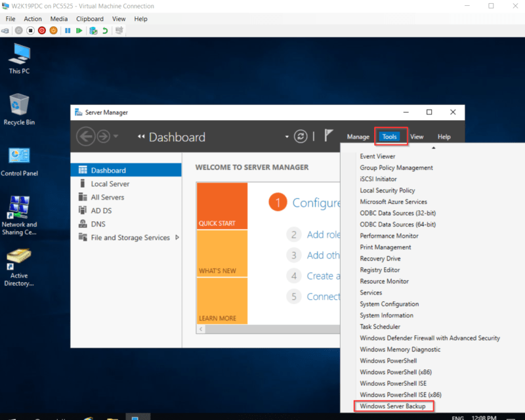Click Server Manager back arrow button
The image size is (525, 420).
[x=85, y=136]
